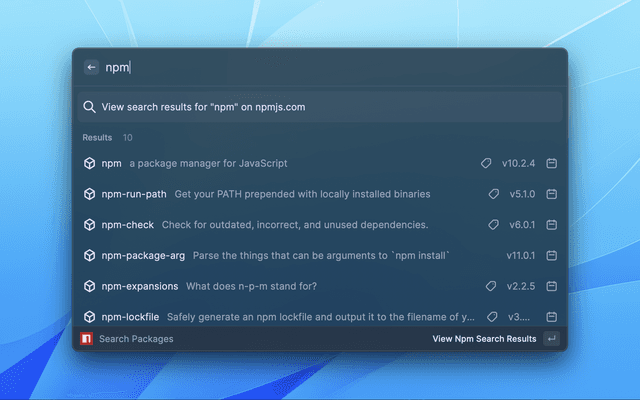Image resolution: width=640 pixels, height=400 pixels.
Task: Click the tag icon beside v5.1.0
Action: tap(492, 194)
